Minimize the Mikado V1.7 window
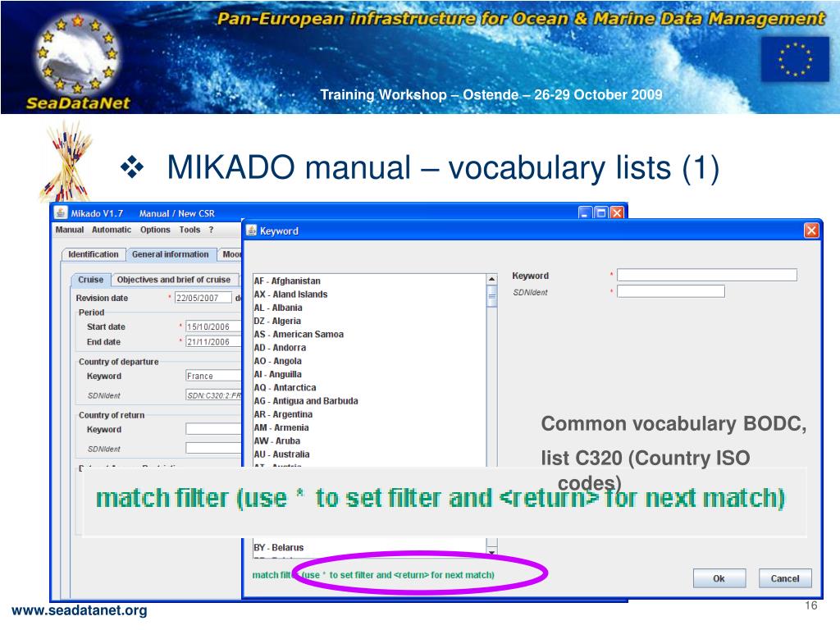 coord(585,213)
